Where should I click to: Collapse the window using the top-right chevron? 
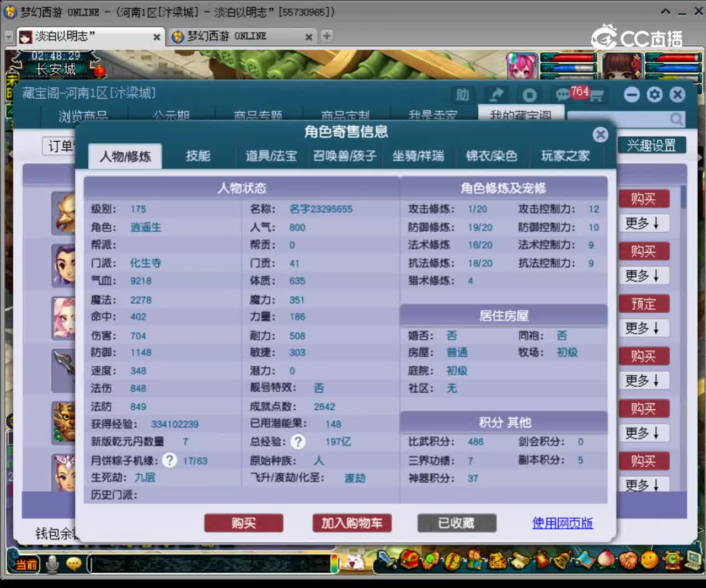[666, 11]
